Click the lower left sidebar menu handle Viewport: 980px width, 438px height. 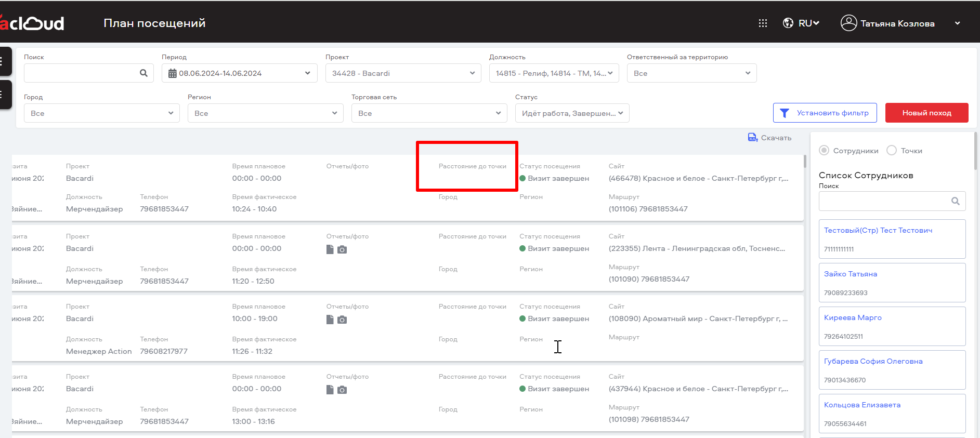(x=4, y=95)
